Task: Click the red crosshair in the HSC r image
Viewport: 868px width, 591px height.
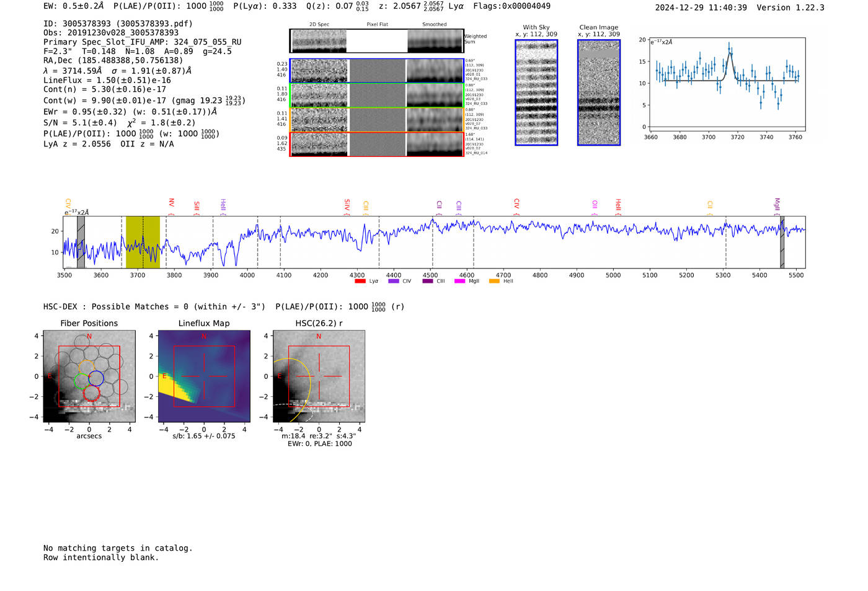Action: tap(319, 376)
